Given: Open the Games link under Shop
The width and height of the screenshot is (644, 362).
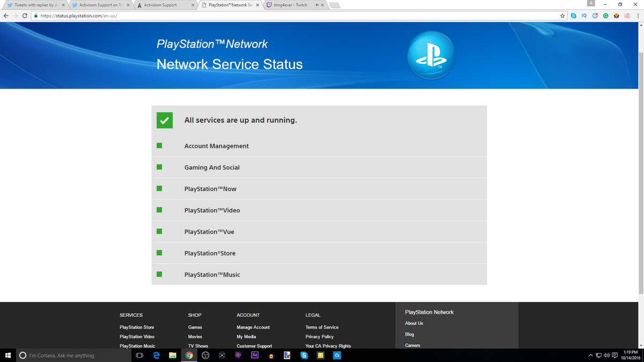Looking at the screenshot, I should pyautogui.click(x=195, y=327).
